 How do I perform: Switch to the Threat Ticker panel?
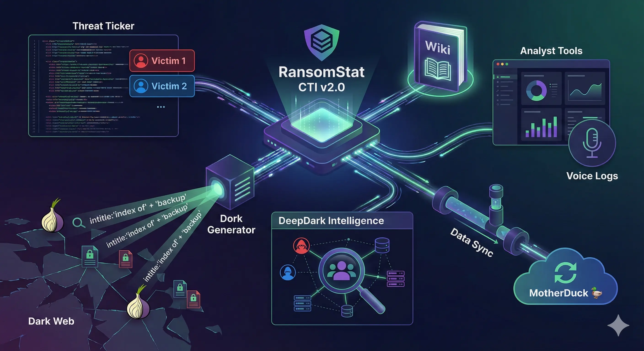click(x=104, y=26)
